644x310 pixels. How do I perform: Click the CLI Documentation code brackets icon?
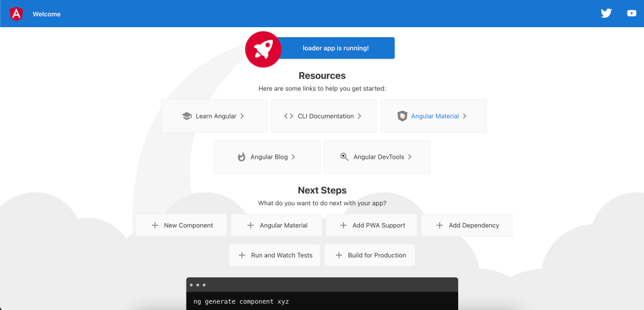(x=289, y=116)
